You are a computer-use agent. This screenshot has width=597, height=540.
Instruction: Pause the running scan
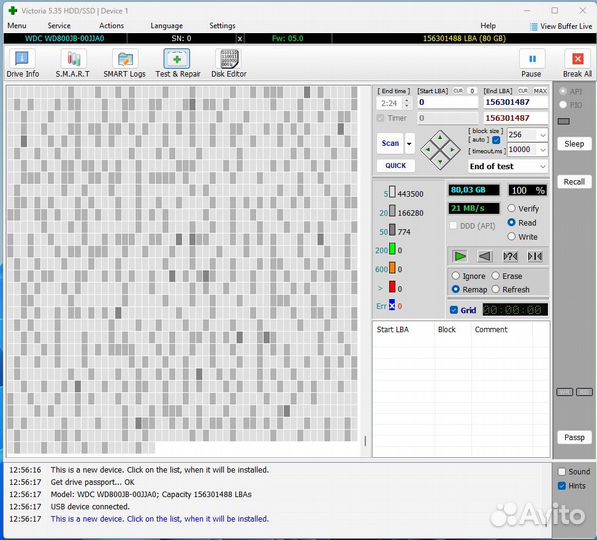click(532, 64)
